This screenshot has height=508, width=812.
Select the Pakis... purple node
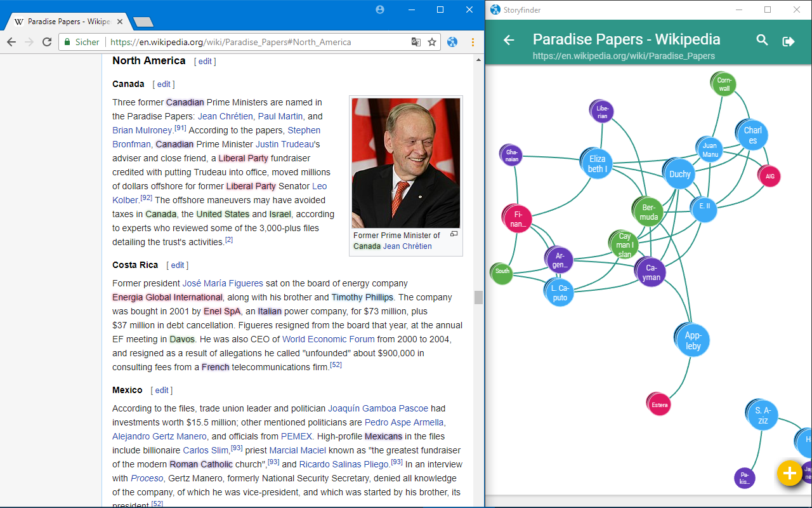tap(745, 478)
